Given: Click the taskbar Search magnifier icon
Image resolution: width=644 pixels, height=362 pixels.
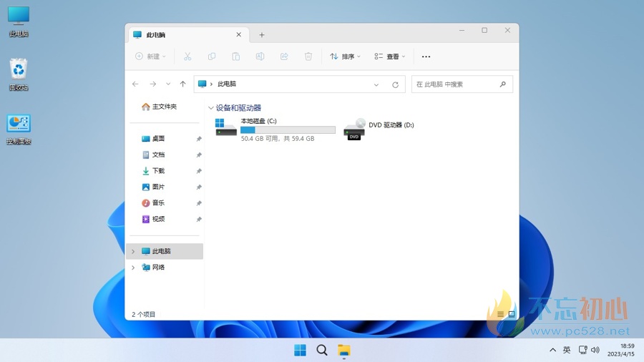Looking at the screenshot, I should 322,350.
